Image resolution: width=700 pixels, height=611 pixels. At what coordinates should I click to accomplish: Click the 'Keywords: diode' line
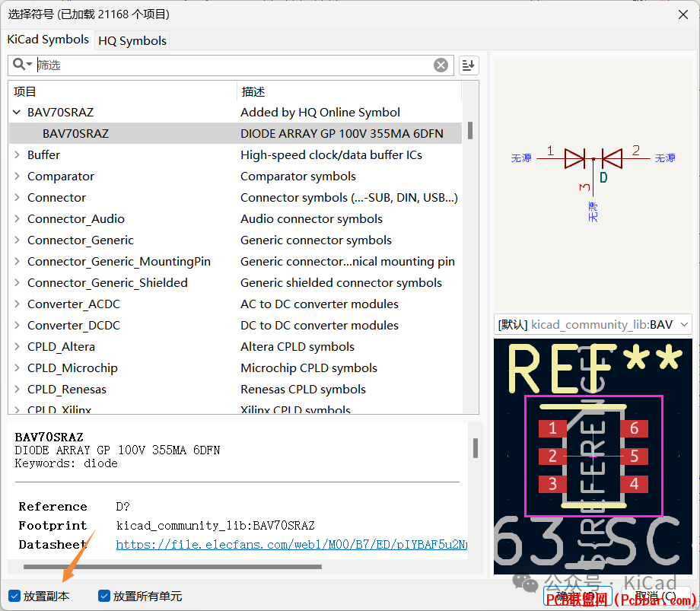click(66, 463)
